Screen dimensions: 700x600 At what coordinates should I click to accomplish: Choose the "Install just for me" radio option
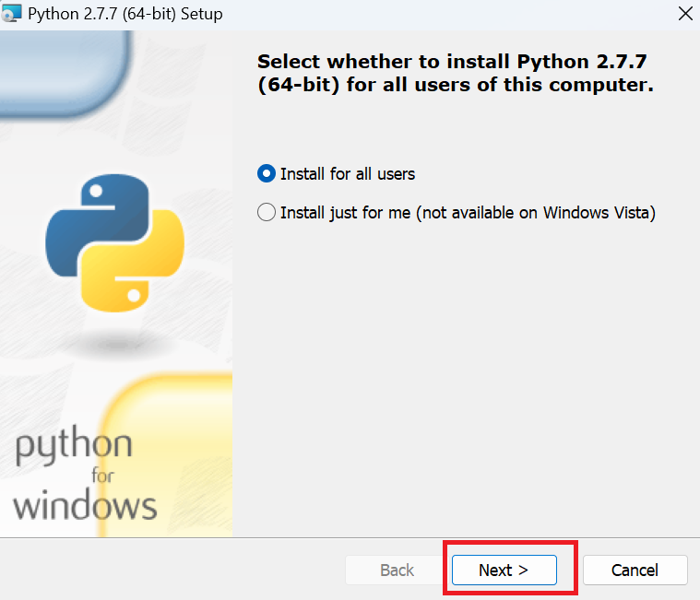point(267,212)
